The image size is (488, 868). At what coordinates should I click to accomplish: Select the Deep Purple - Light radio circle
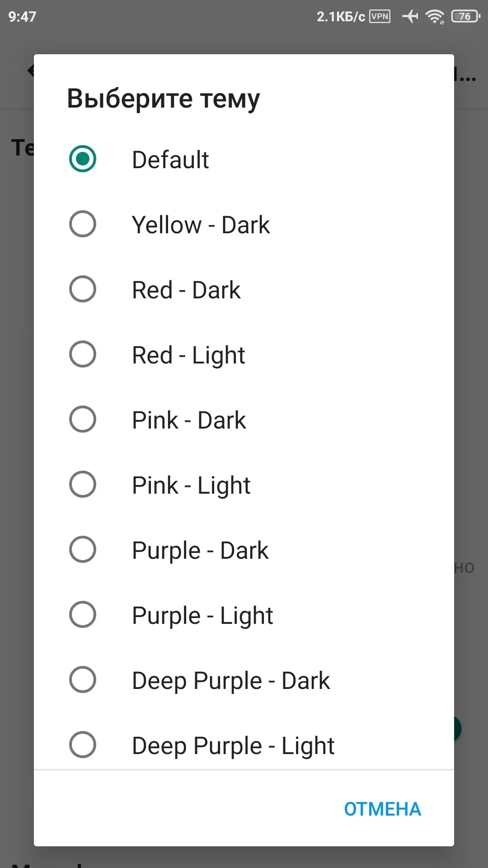point(83,745)
